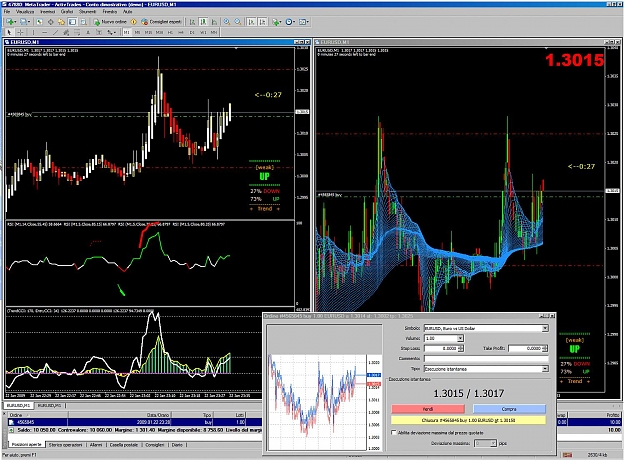Click the zoom in magnifier icon
Image resolution: width=625 pixels, height=460 pixels.
pyautogui.click(x=226, y=22)
